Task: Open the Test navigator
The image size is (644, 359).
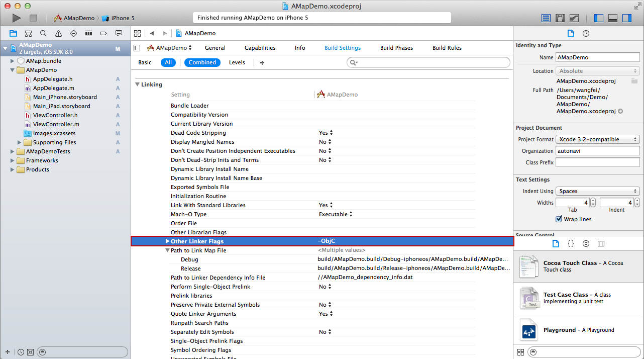Action: [73, 33]
